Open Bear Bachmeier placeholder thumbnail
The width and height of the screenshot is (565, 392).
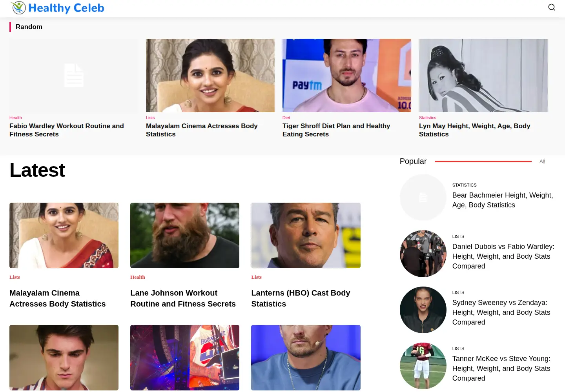tap(423, 198)
